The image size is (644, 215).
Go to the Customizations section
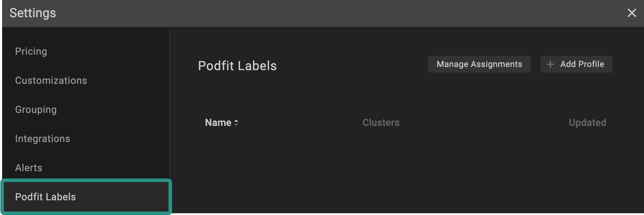click(x=51, y=81)
